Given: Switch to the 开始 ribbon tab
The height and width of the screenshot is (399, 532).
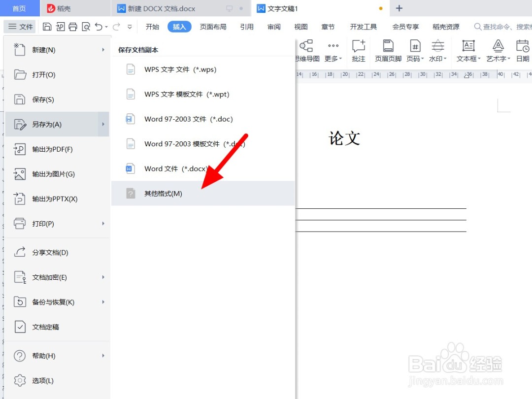Looking at the screenshot, I should [x=152, y=27].
